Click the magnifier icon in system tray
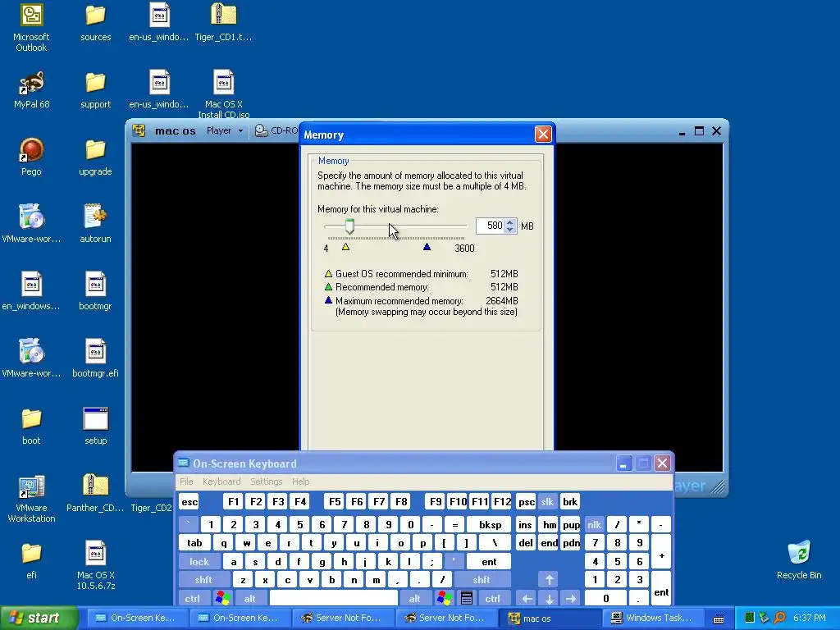This screenshot has height=630, width=840. (779, 618)
